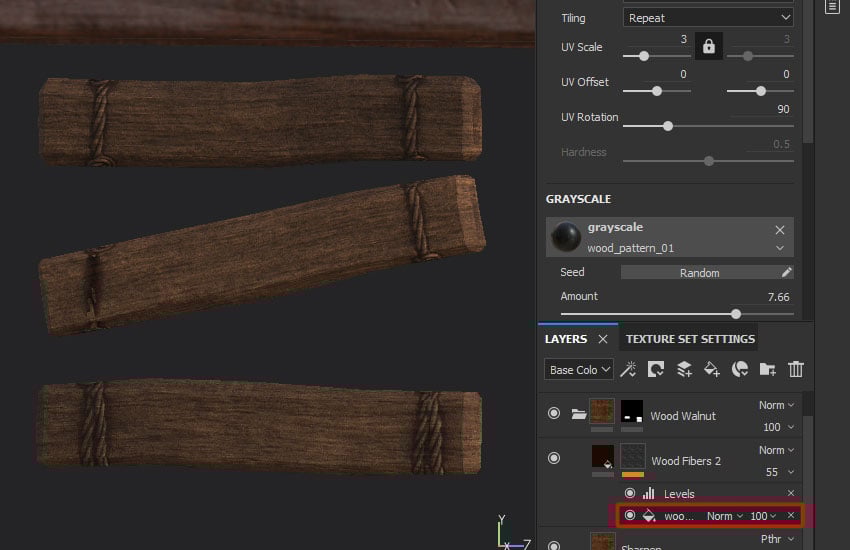Remove the grayscale resource with X button

(x=780, y=229)
